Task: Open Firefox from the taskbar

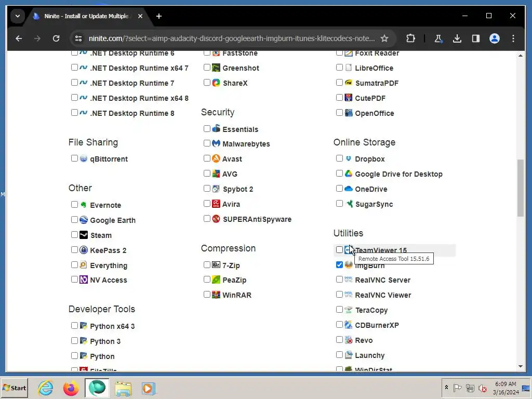Action: tap(71, 388)
